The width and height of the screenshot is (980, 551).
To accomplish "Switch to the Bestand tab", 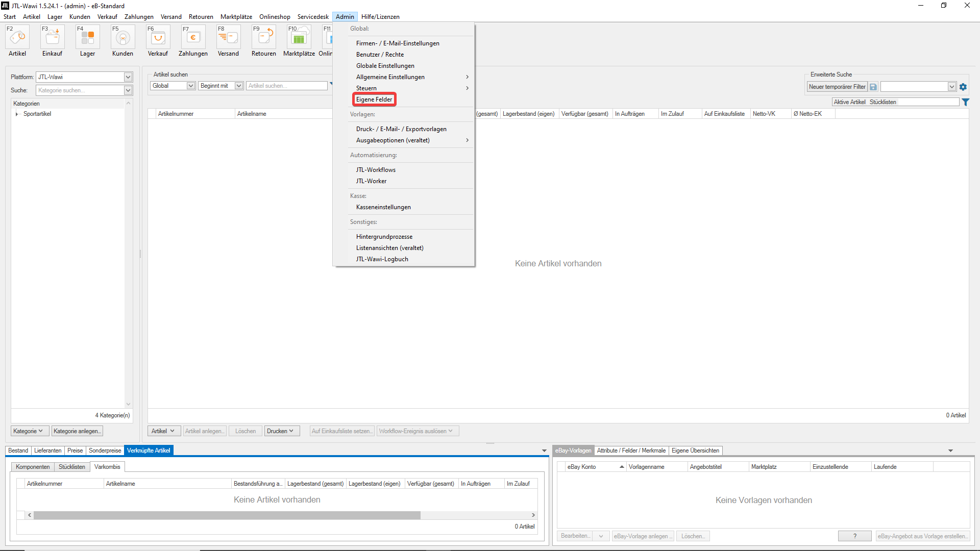I will click(18, 450).
